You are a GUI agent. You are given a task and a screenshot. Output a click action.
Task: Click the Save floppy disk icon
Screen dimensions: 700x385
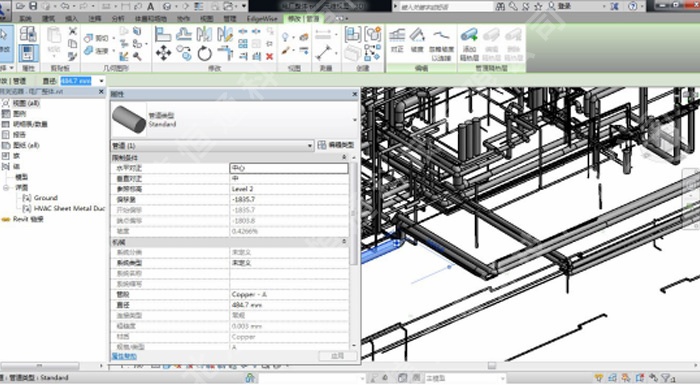[x=33, y=6]
